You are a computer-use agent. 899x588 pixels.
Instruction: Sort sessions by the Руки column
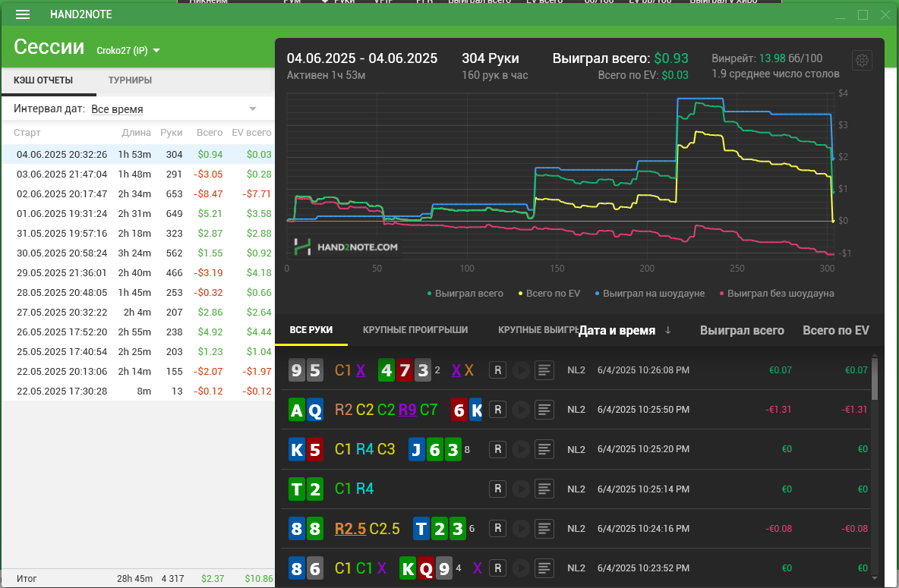pos(172,132)
